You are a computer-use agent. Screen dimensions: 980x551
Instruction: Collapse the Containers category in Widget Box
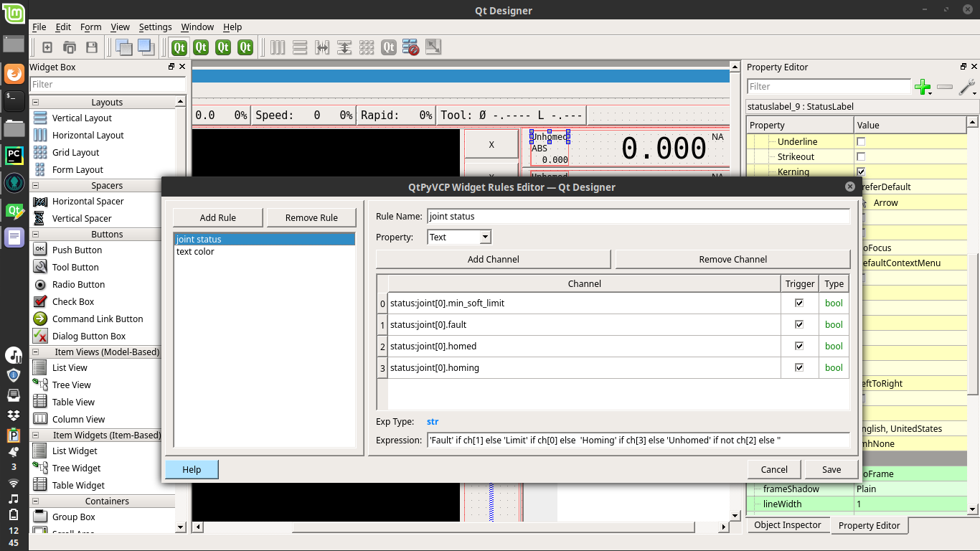36,501
